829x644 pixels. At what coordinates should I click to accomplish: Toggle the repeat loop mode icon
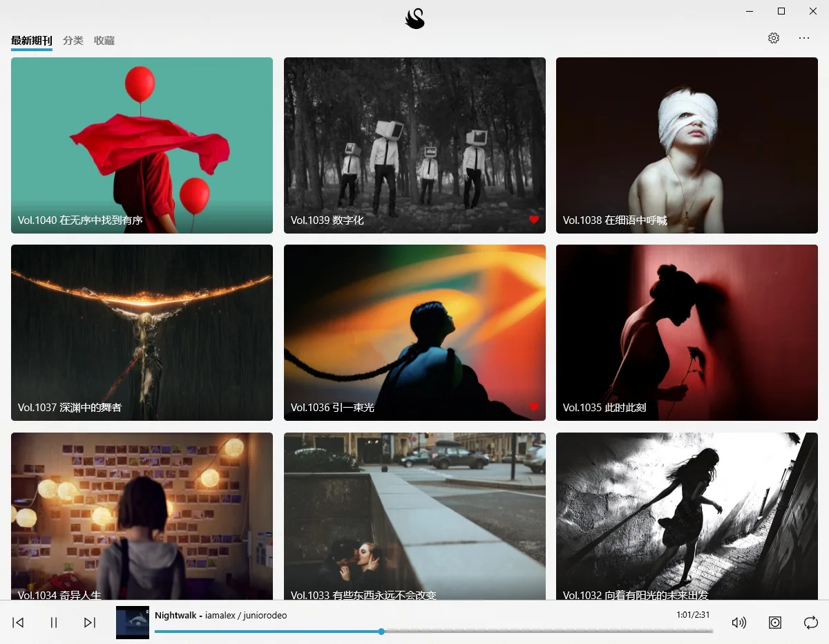coord(811,623)
